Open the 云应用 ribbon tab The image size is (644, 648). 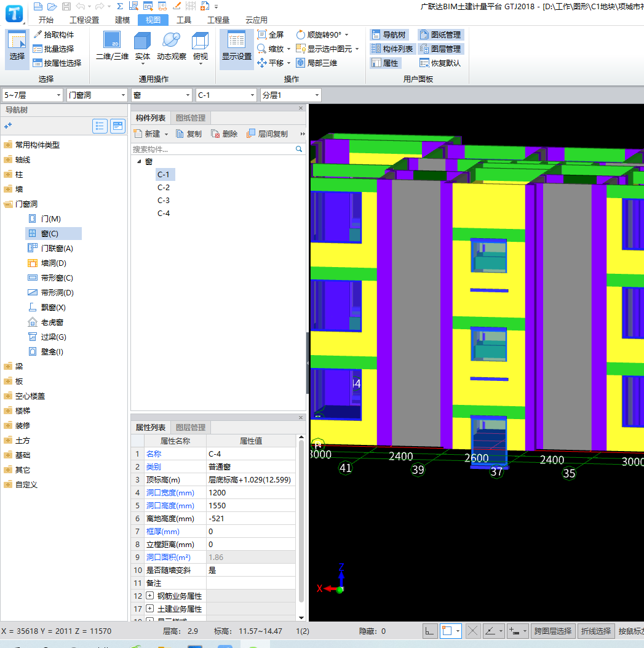256,20
